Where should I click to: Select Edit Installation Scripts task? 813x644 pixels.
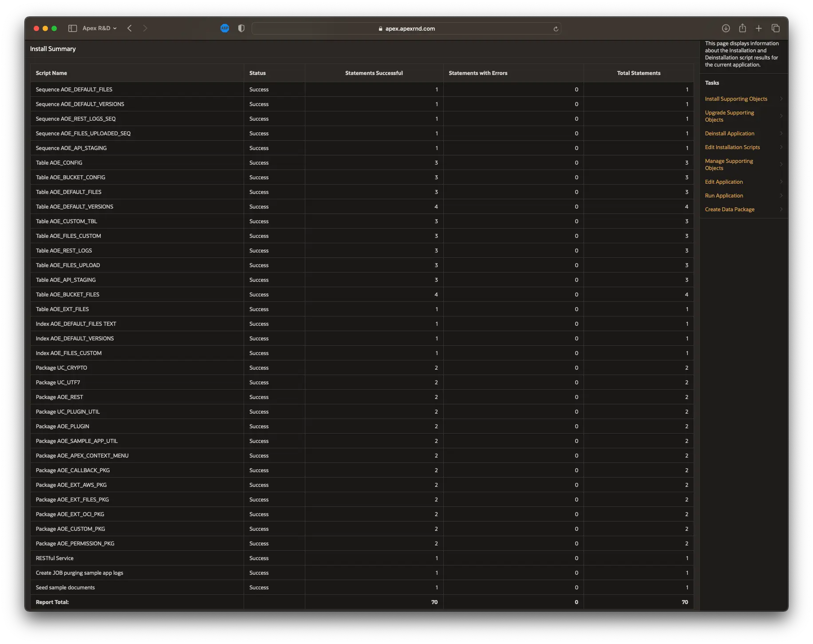tap(732, 147)
